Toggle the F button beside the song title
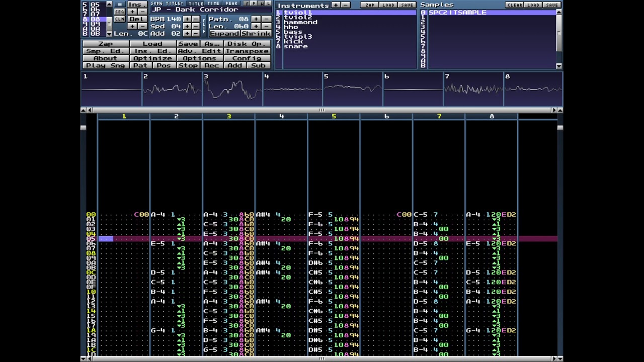This screenshot has width=644, height=362. click(247, 4)
